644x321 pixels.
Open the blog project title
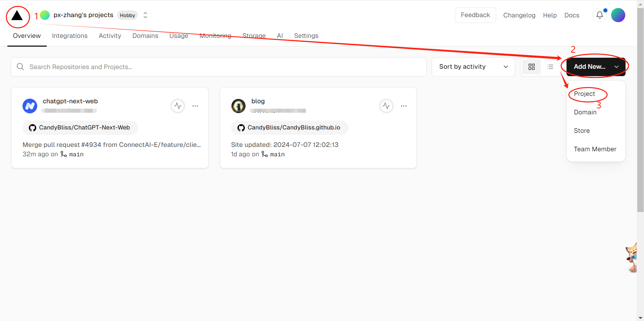tap(258, 101)
